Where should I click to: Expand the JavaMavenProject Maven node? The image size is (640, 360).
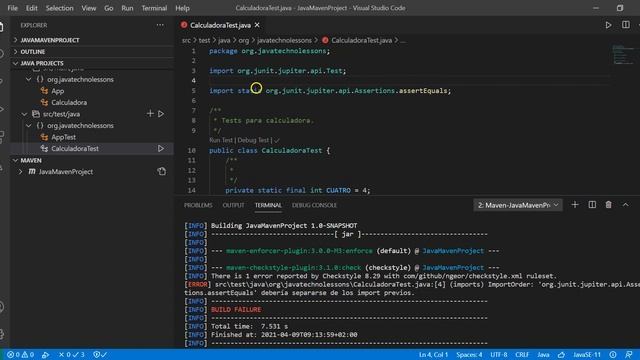point(20,172)
